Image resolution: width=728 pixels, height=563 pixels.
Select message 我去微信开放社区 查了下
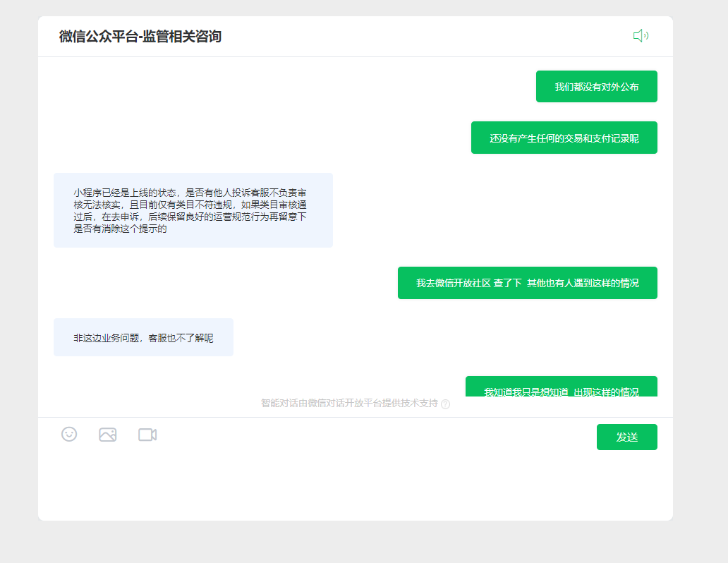(x=528, y=283)
